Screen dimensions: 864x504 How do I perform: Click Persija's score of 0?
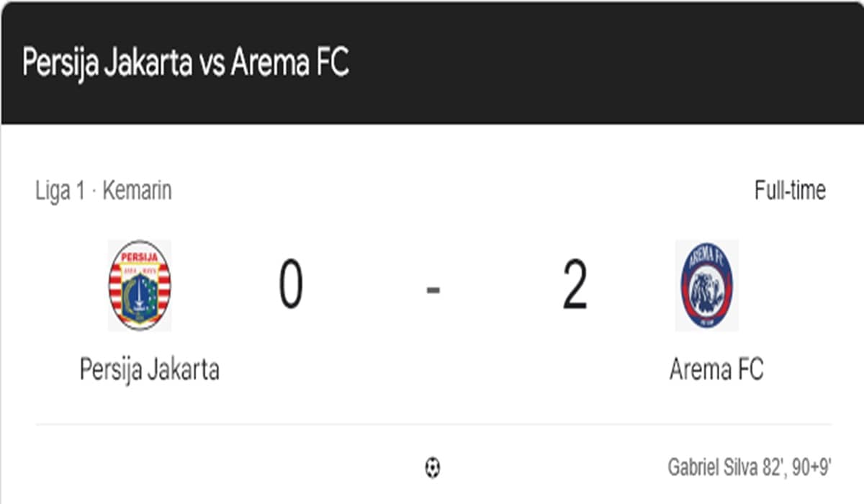click(x=291, y=286)
